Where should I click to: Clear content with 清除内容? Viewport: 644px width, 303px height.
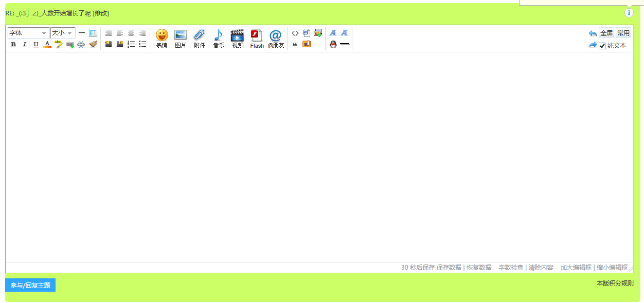pos(541,268)
